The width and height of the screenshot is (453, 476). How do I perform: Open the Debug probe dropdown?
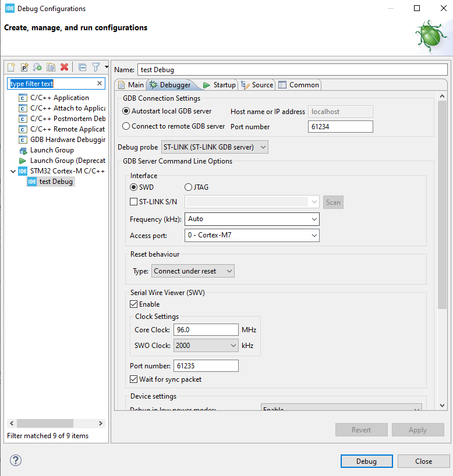tap(214, 147)
